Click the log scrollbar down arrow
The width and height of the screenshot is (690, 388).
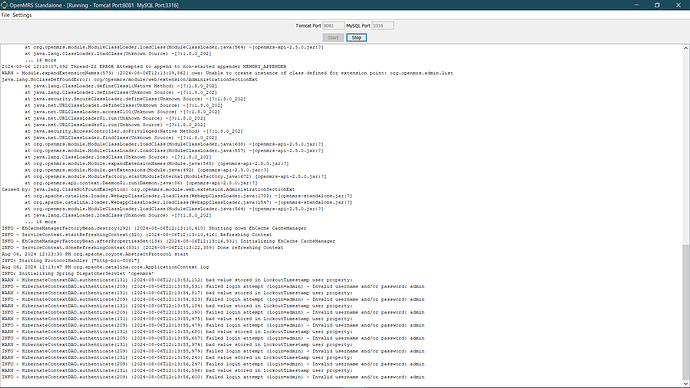[x=686, y=384]
